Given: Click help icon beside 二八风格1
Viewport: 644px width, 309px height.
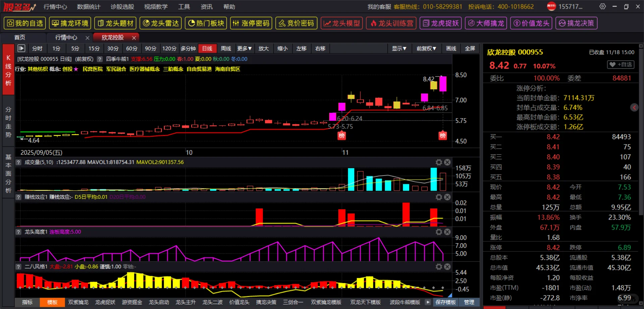Looking at the screenshot, I should pos(19,267).
